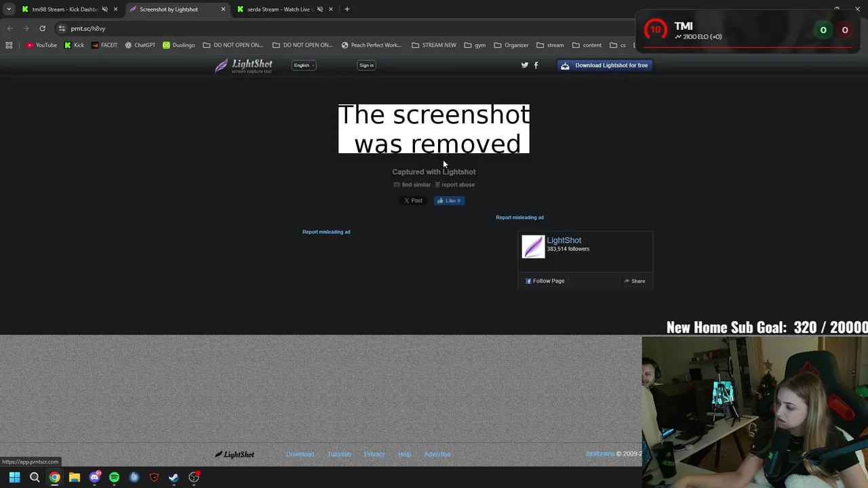Close the tmi98 Stream tab
The height and width of the screenshot is (488, 868).
115,9
